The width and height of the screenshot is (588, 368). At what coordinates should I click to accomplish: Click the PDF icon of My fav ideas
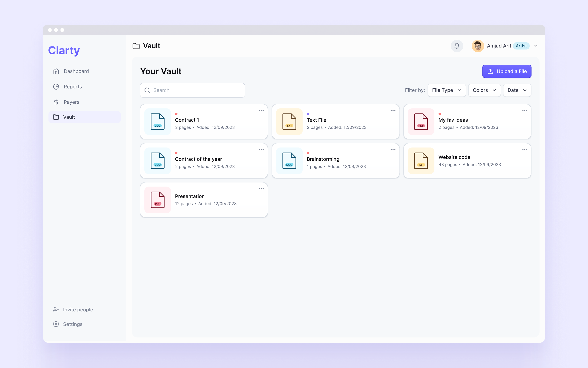[421, 122]
